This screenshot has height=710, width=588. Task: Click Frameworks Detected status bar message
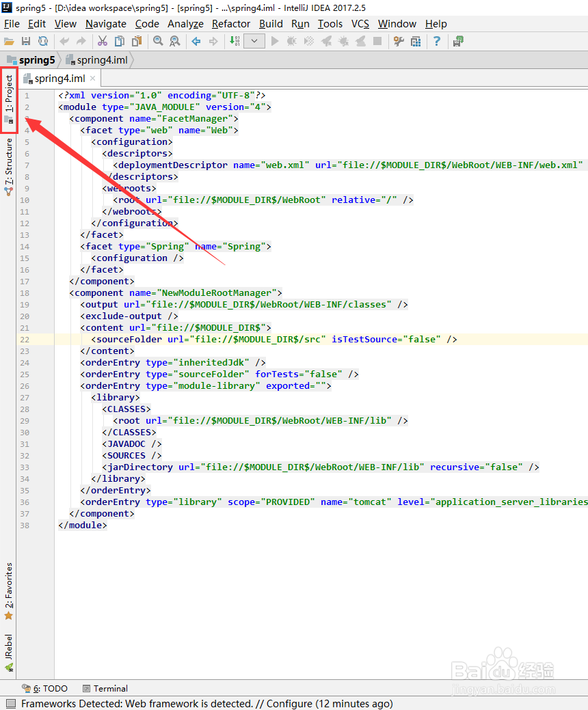(x=206, y=704)
